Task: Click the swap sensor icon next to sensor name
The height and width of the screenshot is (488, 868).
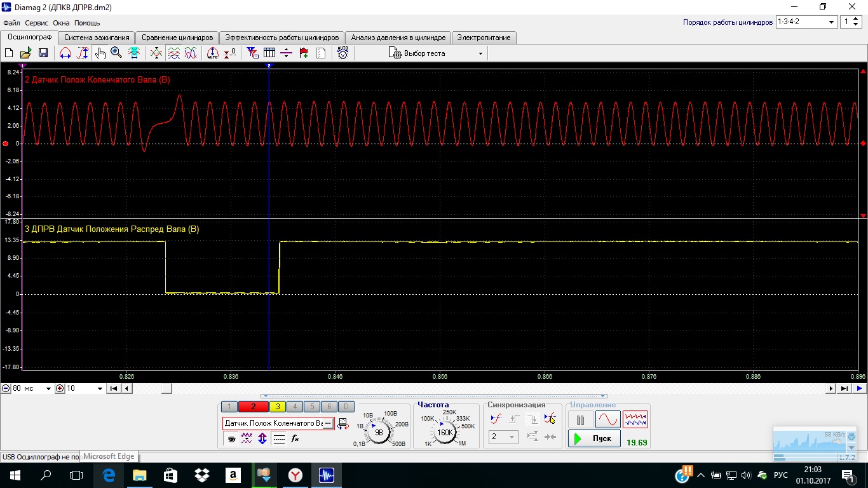Action: pyautogui.click(x=342, y=424)
